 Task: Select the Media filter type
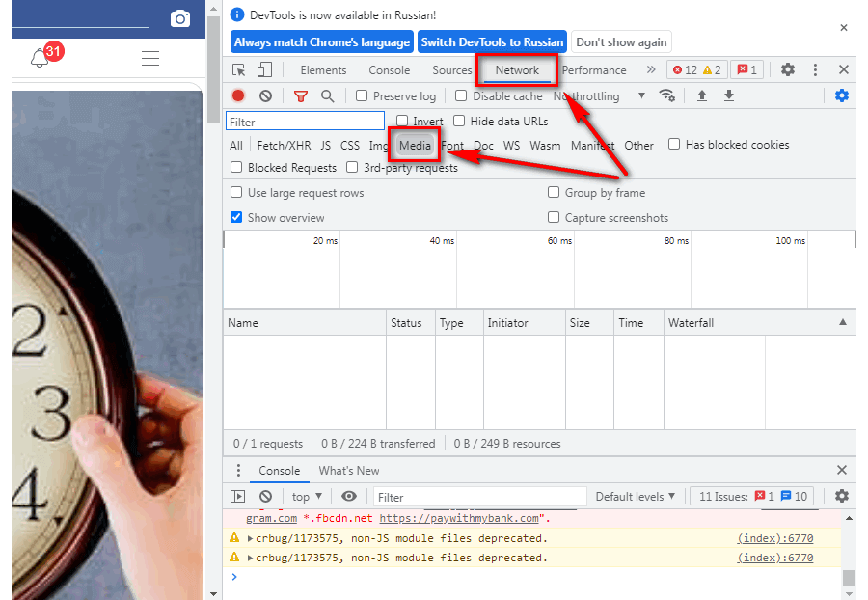tap(415, 146)
